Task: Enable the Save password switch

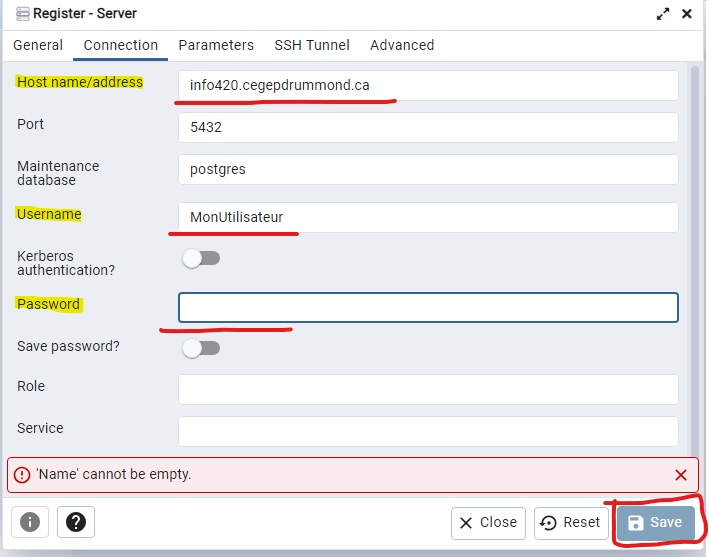Action: [200, 348]
